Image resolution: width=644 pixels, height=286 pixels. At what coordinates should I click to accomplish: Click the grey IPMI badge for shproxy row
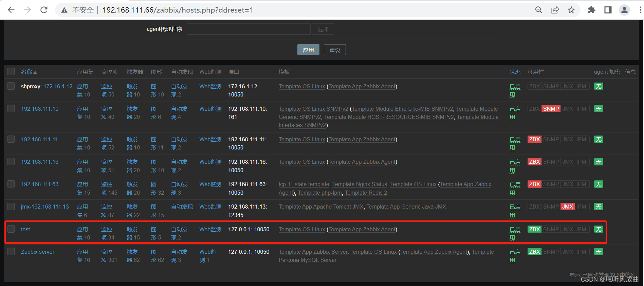[x=582, y=86]
